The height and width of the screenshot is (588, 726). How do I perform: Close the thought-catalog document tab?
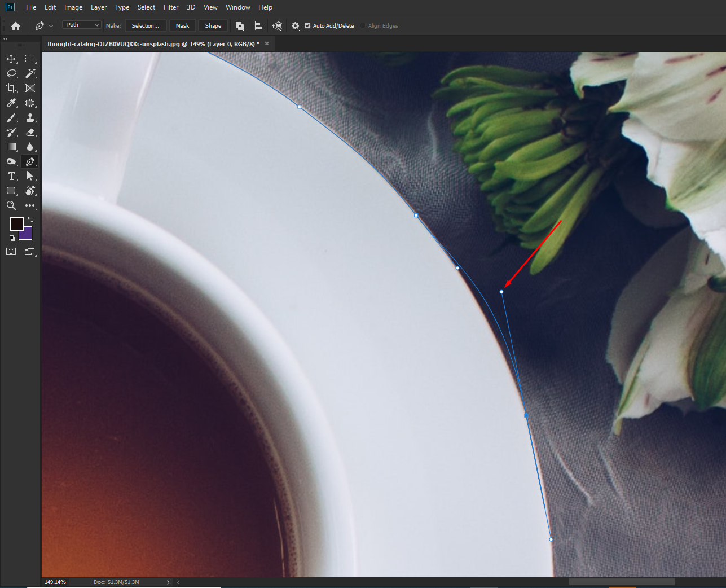click(x=267, y=43)
